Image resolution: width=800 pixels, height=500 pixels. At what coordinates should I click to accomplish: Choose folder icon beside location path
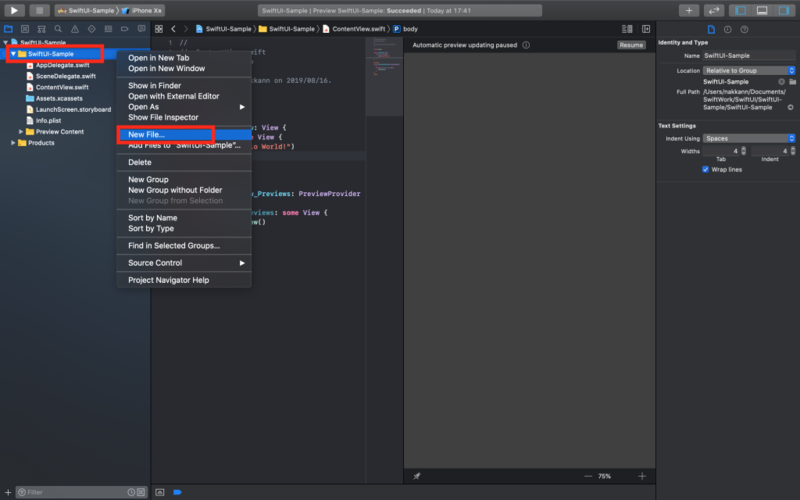coord(792,82)
